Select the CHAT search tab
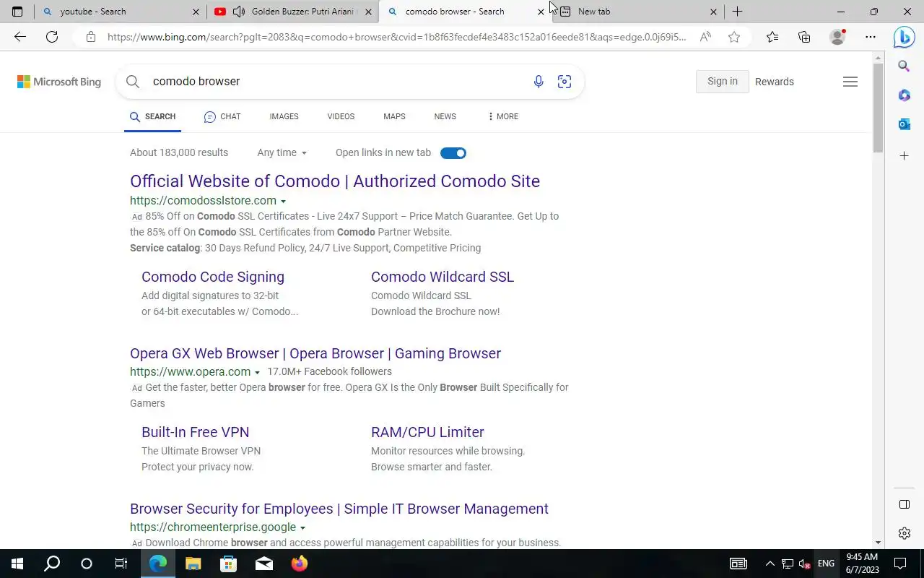 click(222, 116)
